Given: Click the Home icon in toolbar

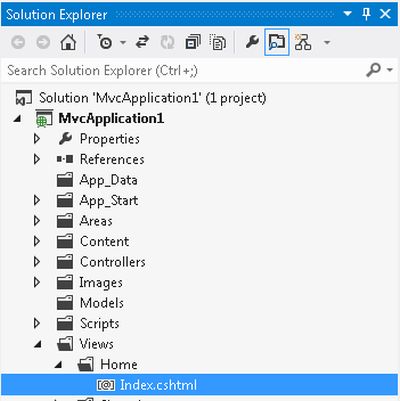Looking at the screenshot, I should pos(68,42).
